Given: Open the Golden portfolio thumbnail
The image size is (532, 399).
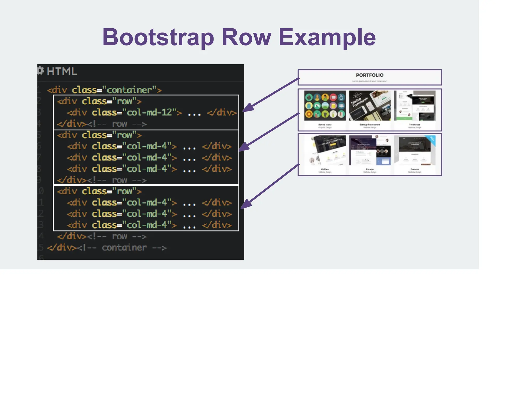Looking at the screenshot, I should pyautogui.click(x=325, y=150).
